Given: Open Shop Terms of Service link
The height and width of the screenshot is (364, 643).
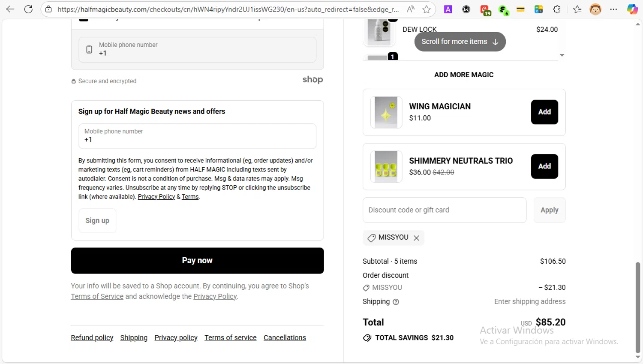Looking at the screenshot, I should [x=97, y=297].
